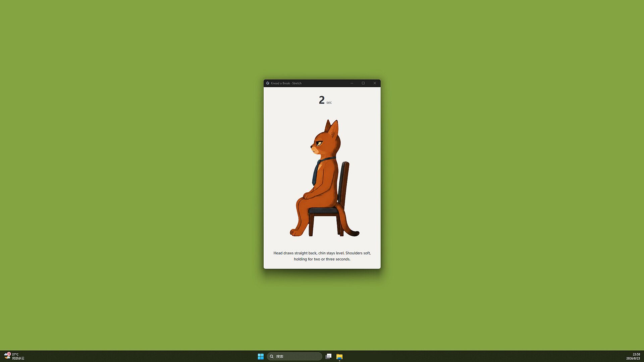Click the Knead a Break app icon in title bar
Image resolution: width=644 pixels, height=362 pixels.
coord(268,83)
